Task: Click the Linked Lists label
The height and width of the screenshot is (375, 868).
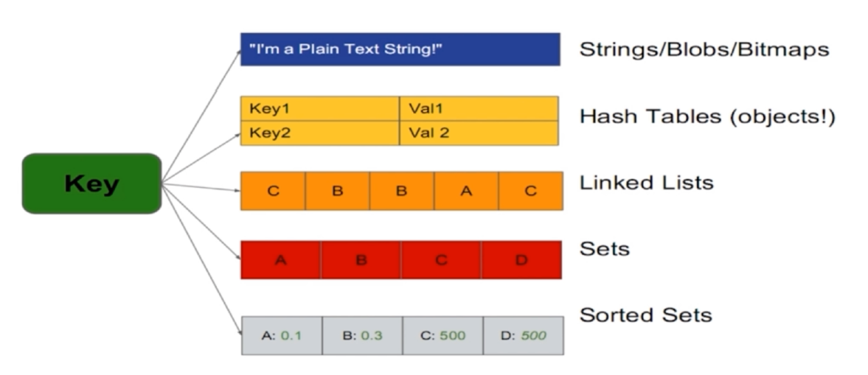Action: point(646,182)
